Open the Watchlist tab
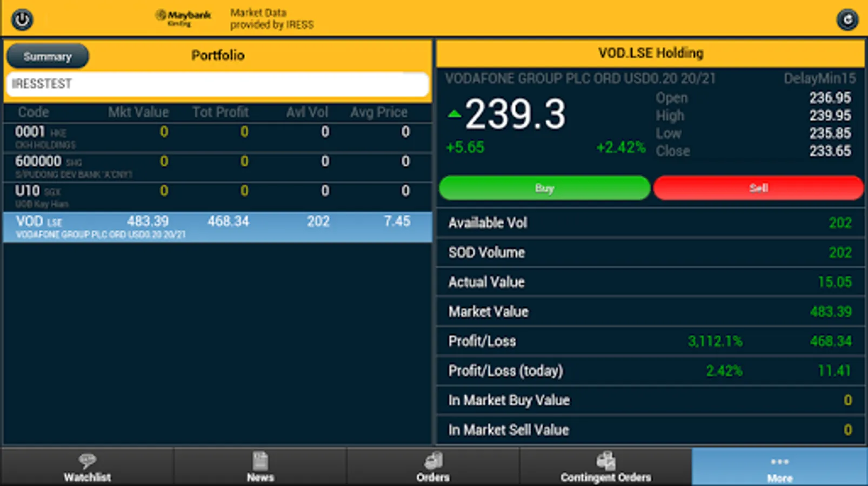Screen dimensions: 868x486 (x=87, y=467)
